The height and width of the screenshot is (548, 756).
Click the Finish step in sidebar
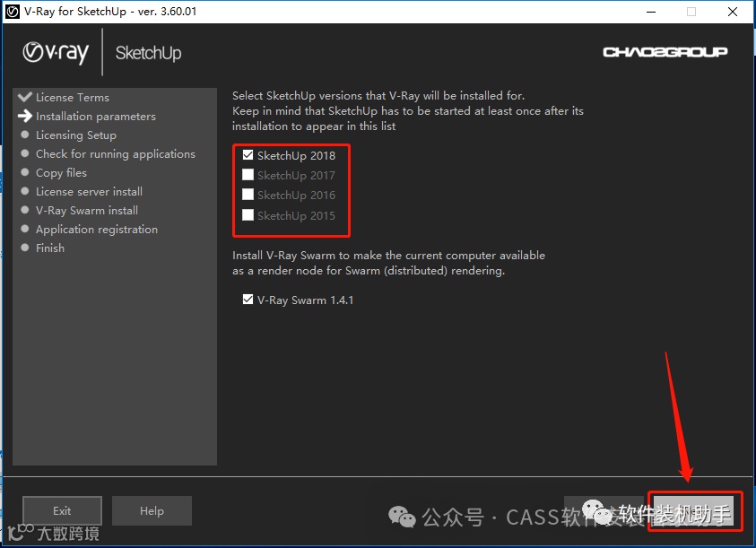point(49,248)
